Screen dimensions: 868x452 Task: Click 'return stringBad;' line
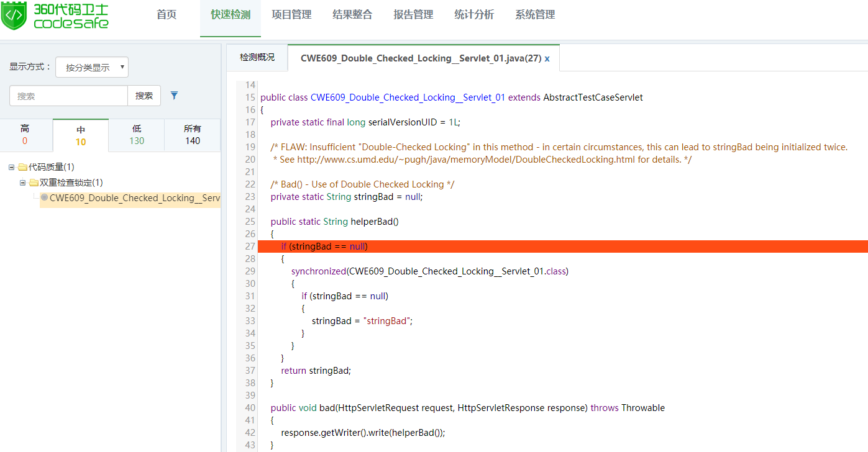click(316, 371)
